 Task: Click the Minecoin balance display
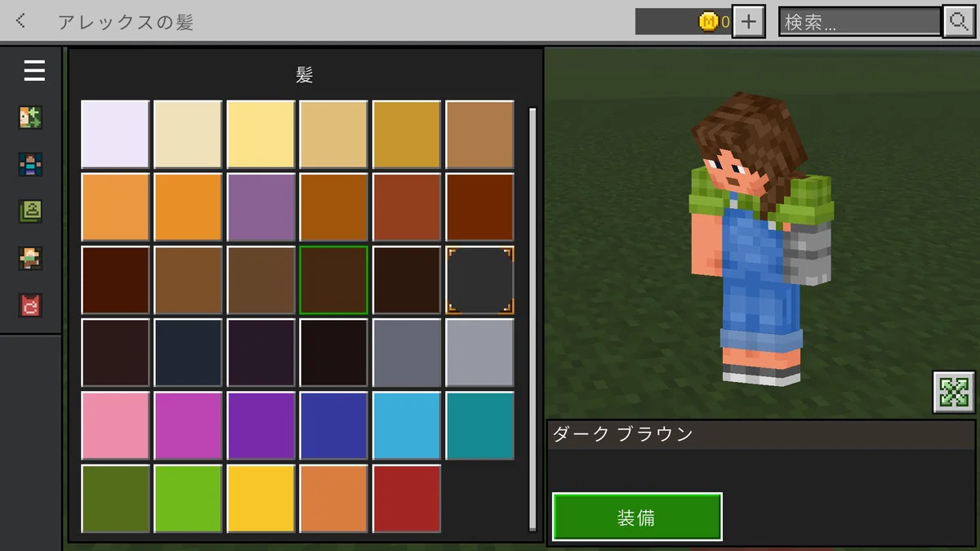683,22
